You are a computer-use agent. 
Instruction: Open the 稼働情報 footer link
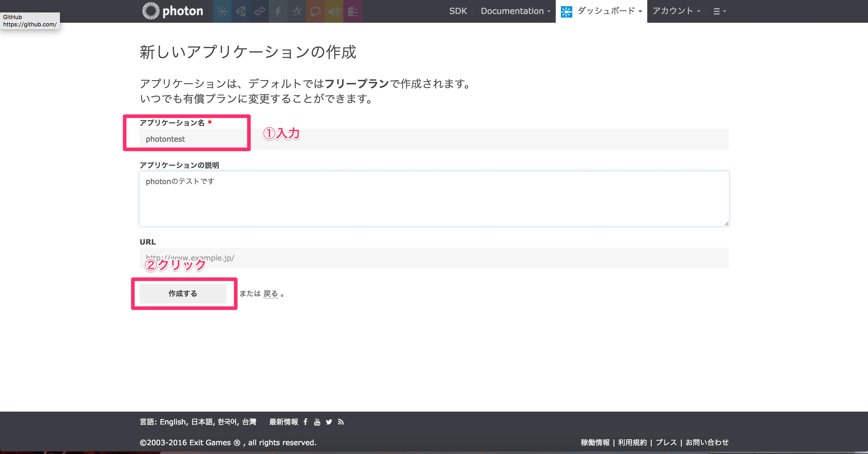click(595, 443)
